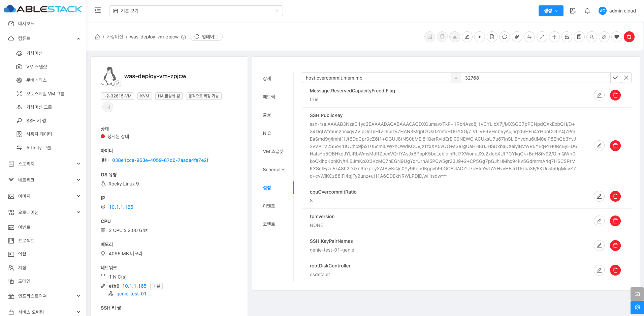Image resolution: width=644 pixels, height=316 pixels.
Task: Delete the cpuOvercommitRatio setting
Action: point(615,196)
